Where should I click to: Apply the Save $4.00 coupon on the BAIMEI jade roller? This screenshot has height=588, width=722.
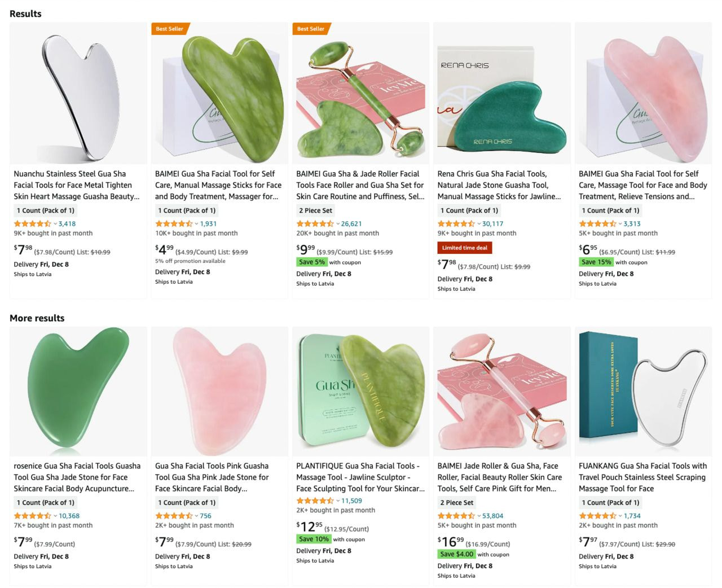click(457, 554)
